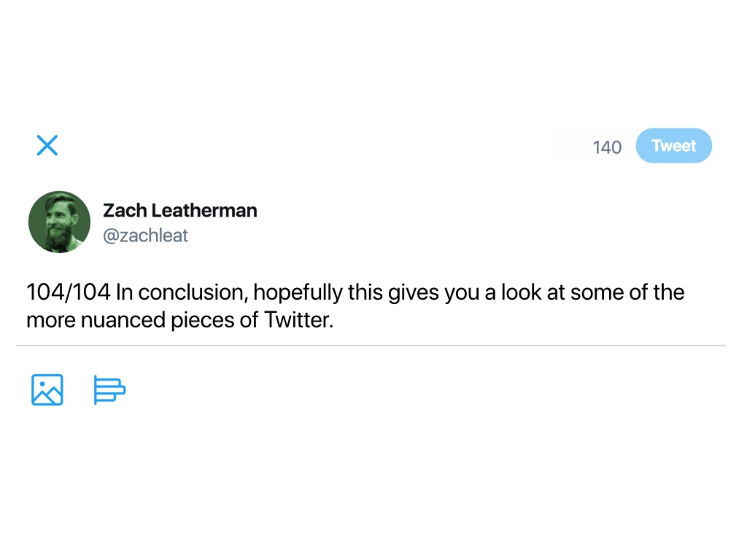This screenshot has height=560, width=747.
Task: Click the 140 character counter
Action: (607, 147)
